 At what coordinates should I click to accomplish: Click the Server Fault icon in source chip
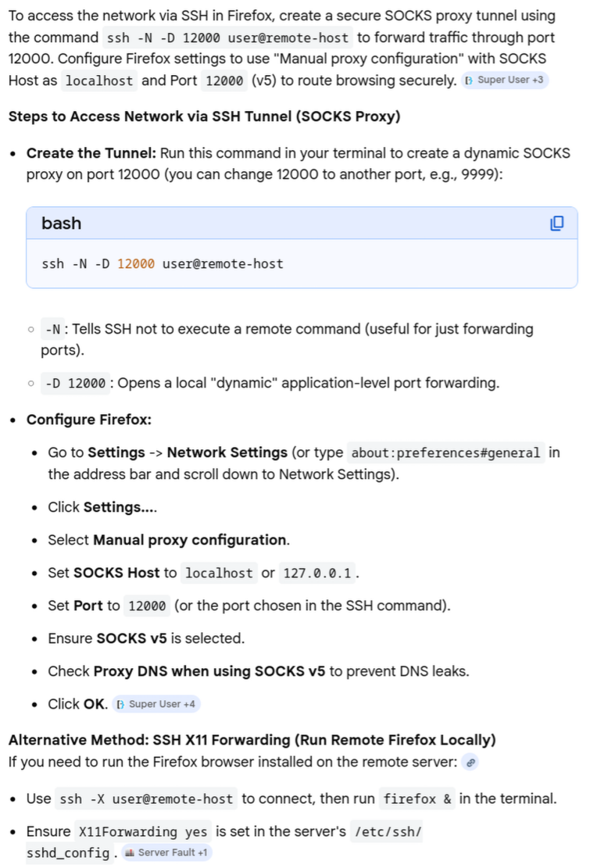[x=131, y=852]
